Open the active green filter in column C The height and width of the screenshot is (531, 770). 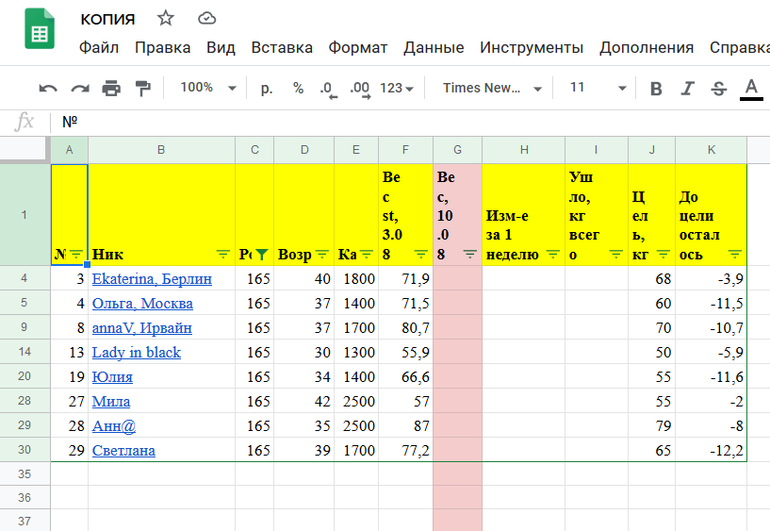(262, 254)
